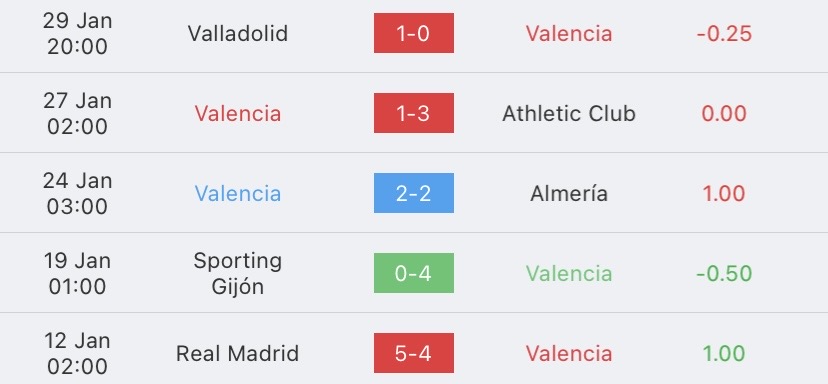
Task: Select the green -0.50 handicap value
Action: (x=724, y=273)
